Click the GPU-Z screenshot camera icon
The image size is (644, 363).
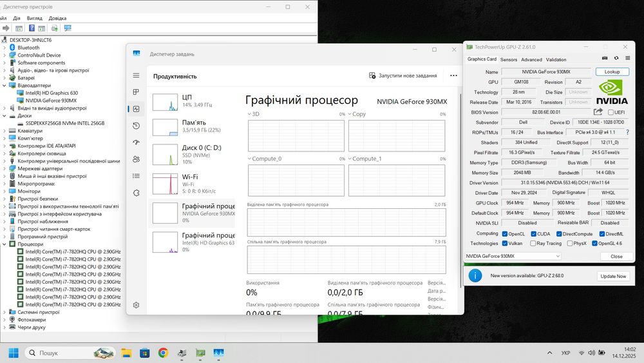click(605, 59)
